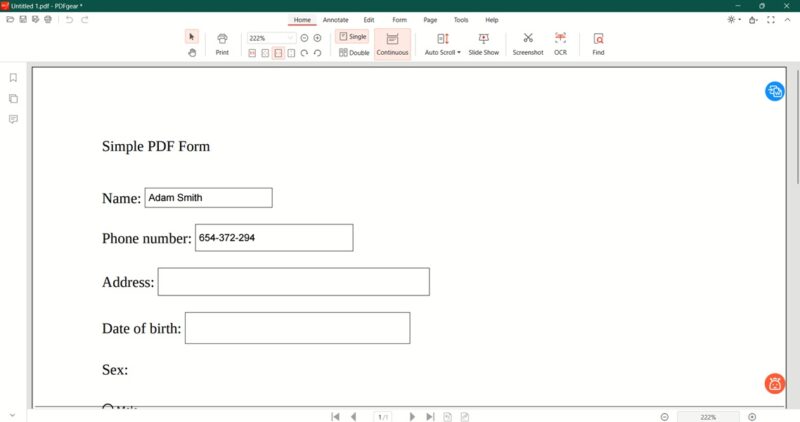This screenshot has width=800, height=422.
Task: Select the arrow cursor tool
Action: coord(192,37)
